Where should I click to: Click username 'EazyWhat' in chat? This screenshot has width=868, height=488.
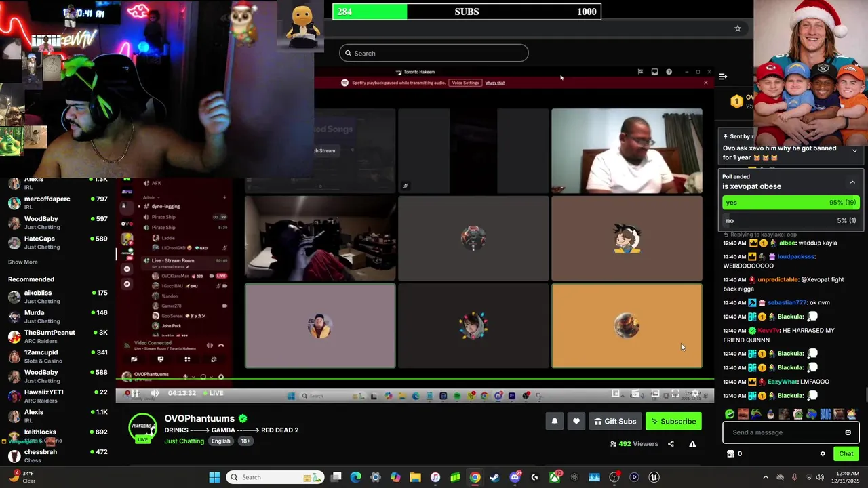pyautogui.click(x=783, y=382)
